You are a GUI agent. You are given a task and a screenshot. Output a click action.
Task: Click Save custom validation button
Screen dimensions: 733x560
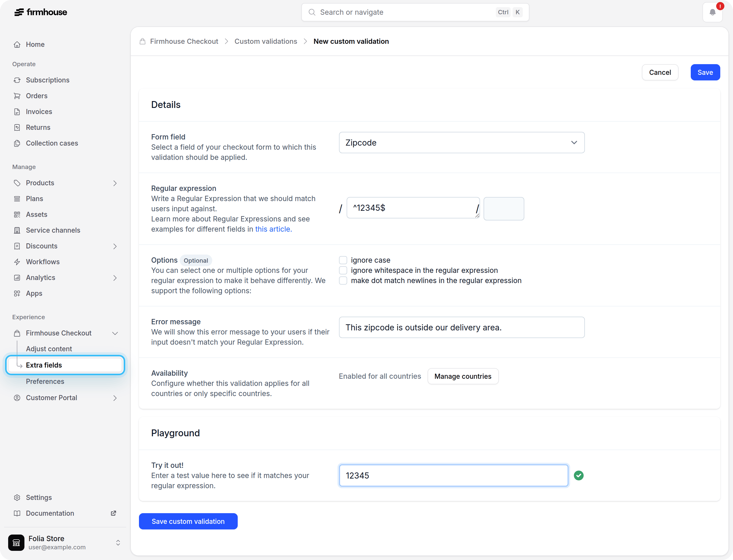tap(188, 521)
